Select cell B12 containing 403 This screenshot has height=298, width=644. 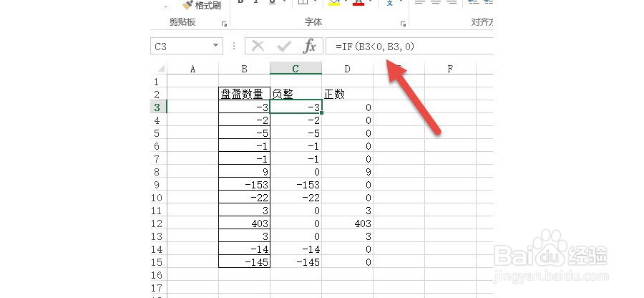tap(245, 223)
